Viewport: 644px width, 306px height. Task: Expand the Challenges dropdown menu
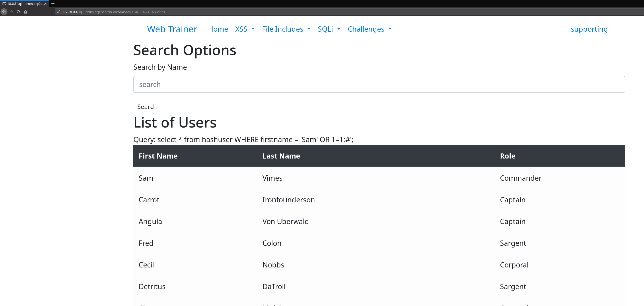pos(370,29)
